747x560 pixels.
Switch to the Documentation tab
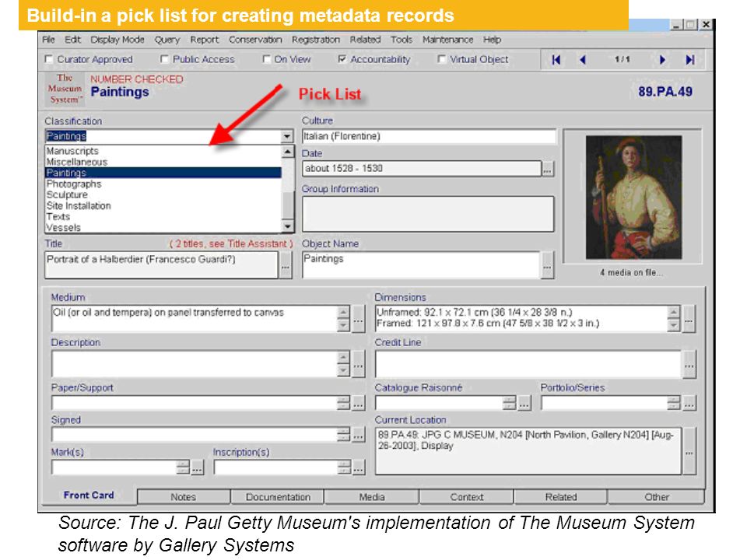(x=278, y=497)
